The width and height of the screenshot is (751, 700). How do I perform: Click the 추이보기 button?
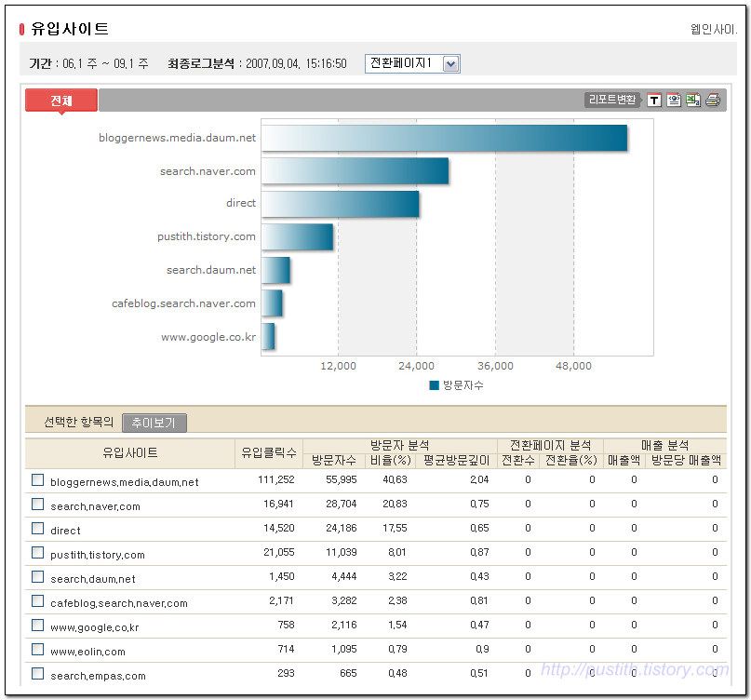(154, 423)
